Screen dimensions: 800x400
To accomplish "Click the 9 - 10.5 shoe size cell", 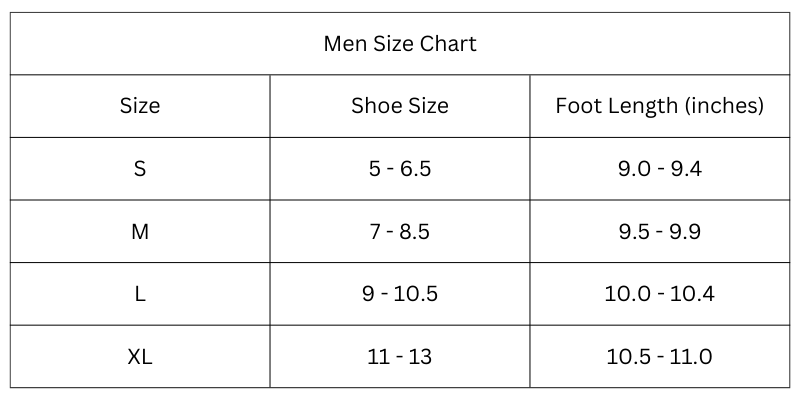I will click(400, 294).
